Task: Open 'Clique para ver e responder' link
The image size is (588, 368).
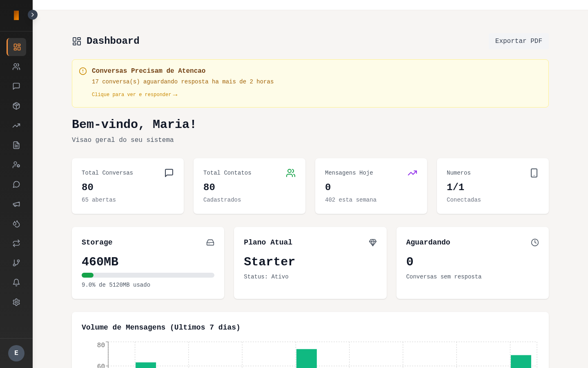Action: pyautogui.click(x=135, y=94)
